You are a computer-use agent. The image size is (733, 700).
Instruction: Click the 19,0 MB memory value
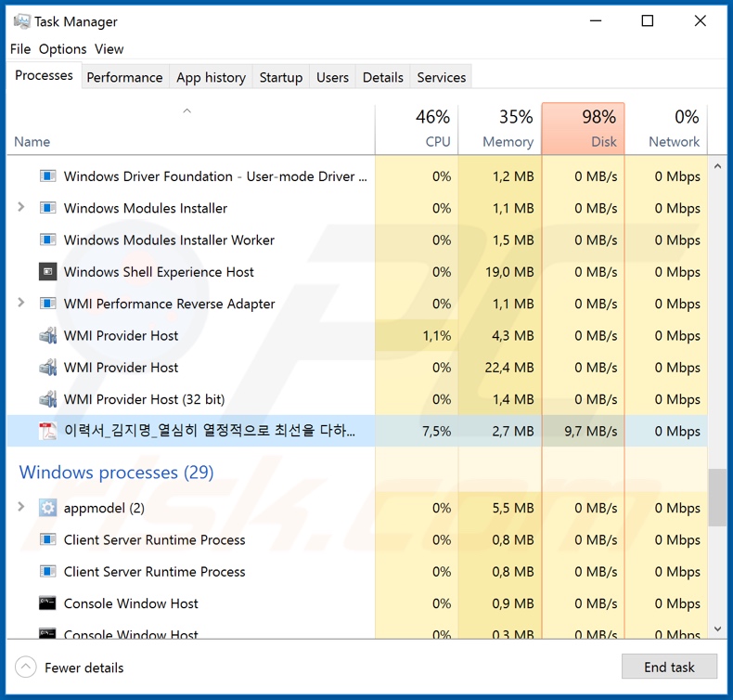[x=509, y=272]
